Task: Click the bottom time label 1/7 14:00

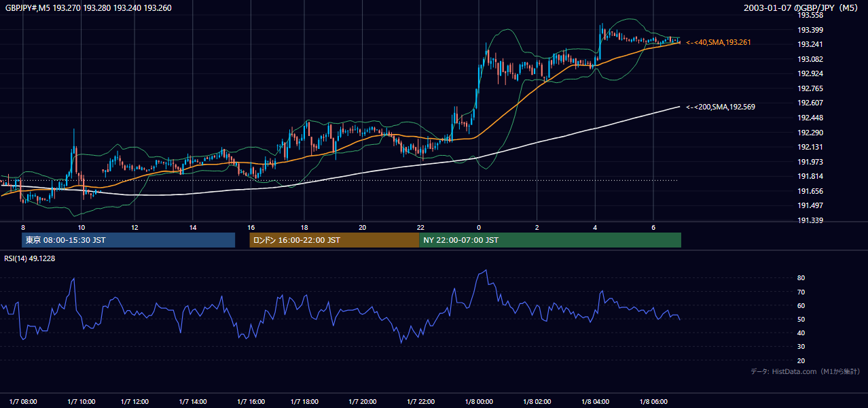Action: (193, 402)
